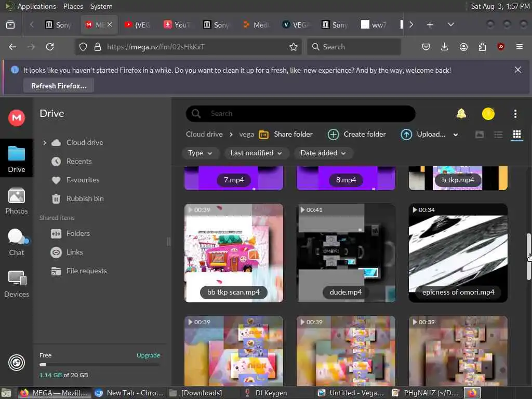Reload the Firefox page
Viewport: 532px width, 399px height.
point(50,47)
